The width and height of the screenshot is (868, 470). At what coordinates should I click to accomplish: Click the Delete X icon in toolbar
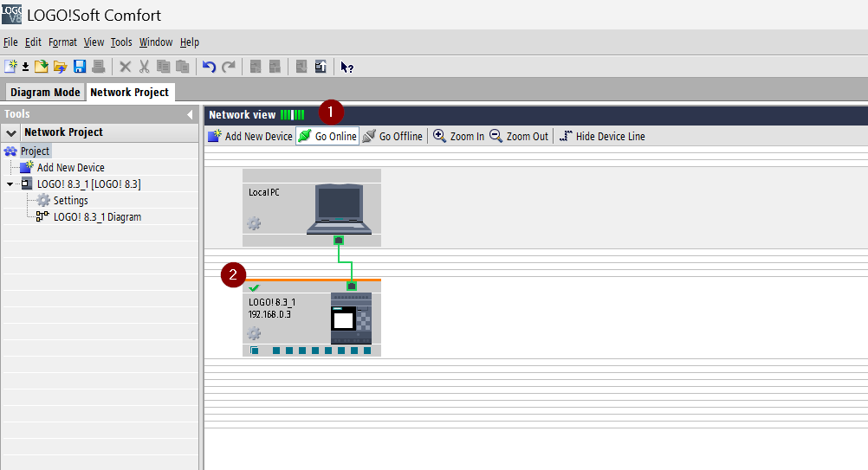[x=126, y=67]
